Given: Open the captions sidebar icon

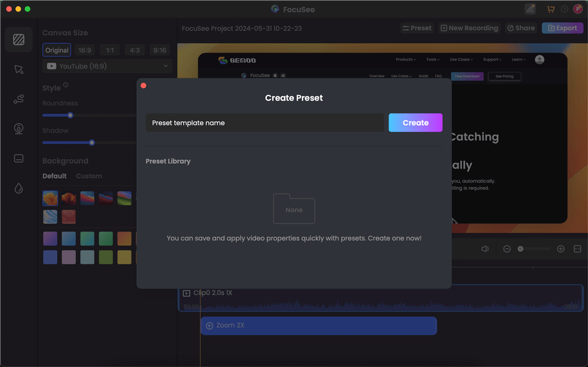Looking at the screenshot, I should pos(19,158).
